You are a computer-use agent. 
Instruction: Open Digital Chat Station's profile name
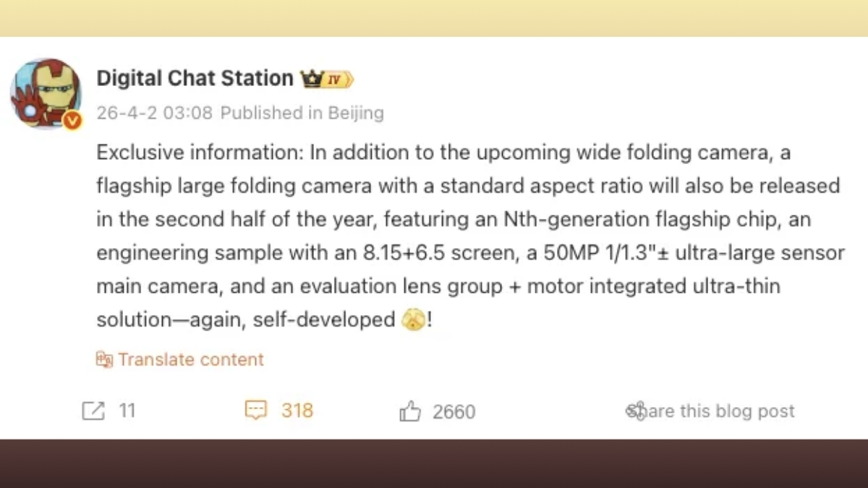click(195, 78)
